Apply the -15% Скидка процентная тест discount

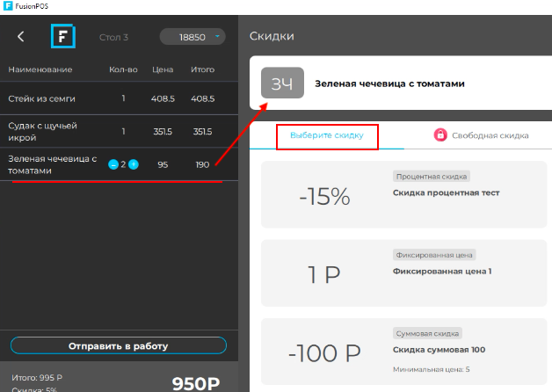[x=403, y=194]
